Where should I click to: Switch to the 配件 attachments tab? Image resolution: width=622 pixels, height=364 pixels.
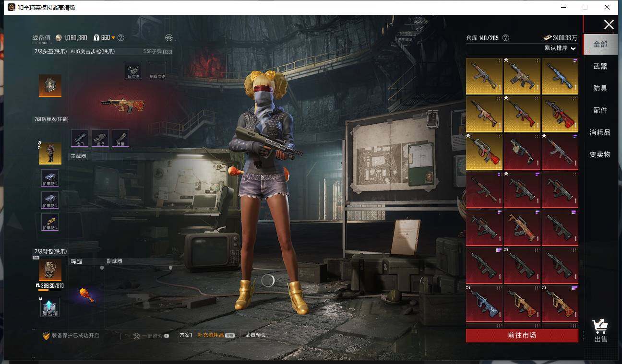[x=600, y=110]
